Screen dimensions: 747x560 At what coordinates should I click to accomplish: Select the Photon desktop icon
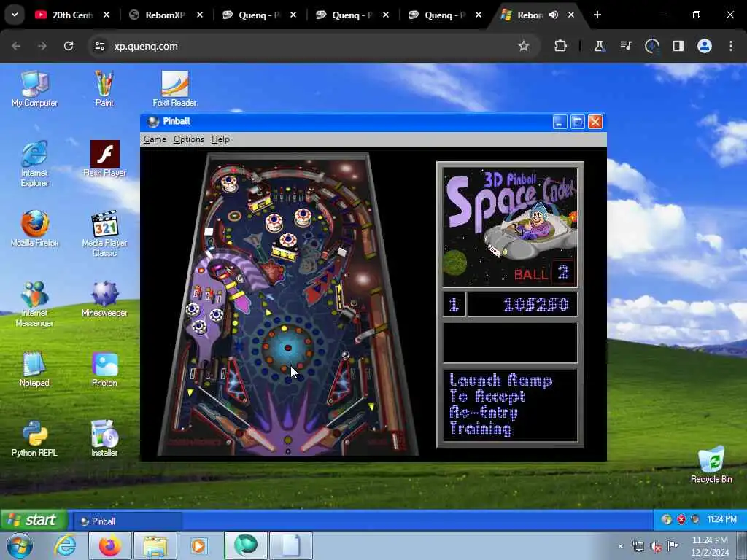click(x=104, y=369)
